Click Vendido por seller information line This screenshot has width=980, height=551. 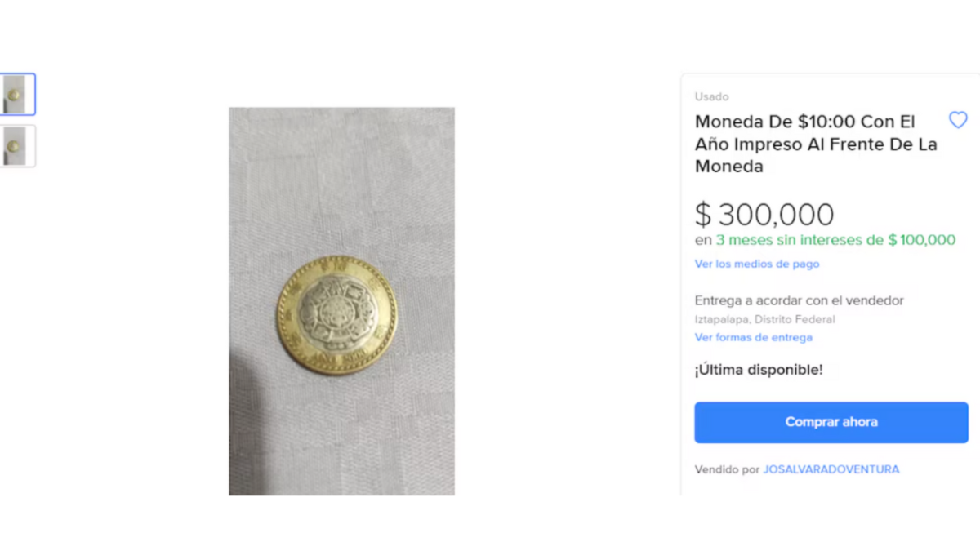pyautogui.click(x=724, y=469)
